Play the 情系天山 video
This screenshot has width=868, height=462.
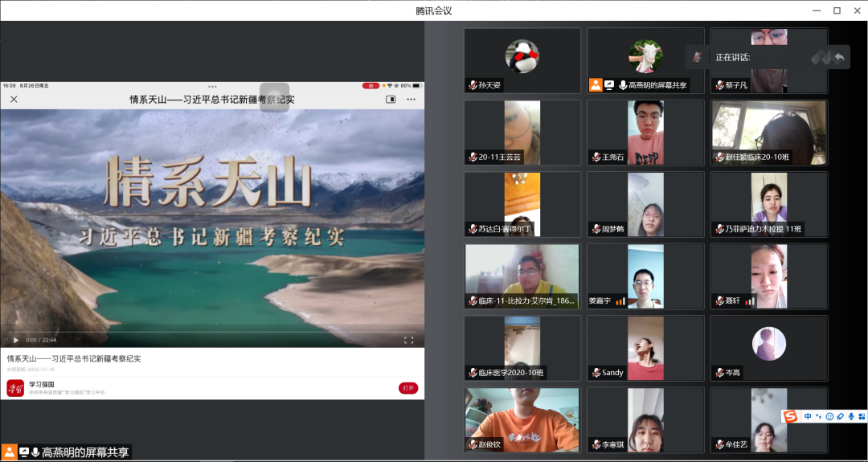pos(15,340)
